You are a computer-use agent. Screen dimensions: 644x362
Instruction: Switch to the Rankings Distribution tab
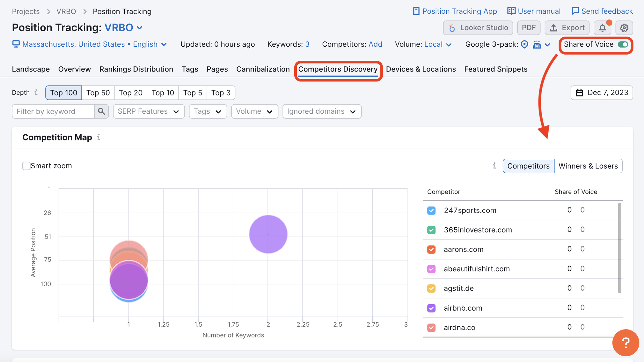(x=136, y=69)
